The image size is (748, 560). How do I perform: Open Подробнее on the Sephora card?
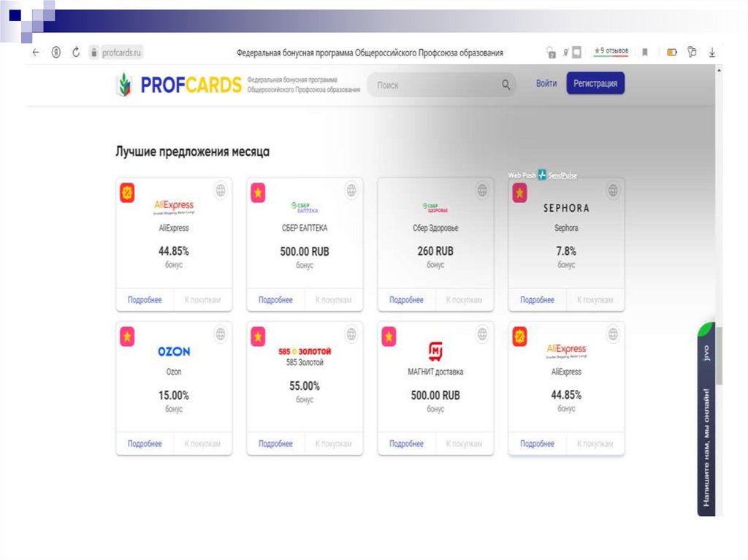537,300
